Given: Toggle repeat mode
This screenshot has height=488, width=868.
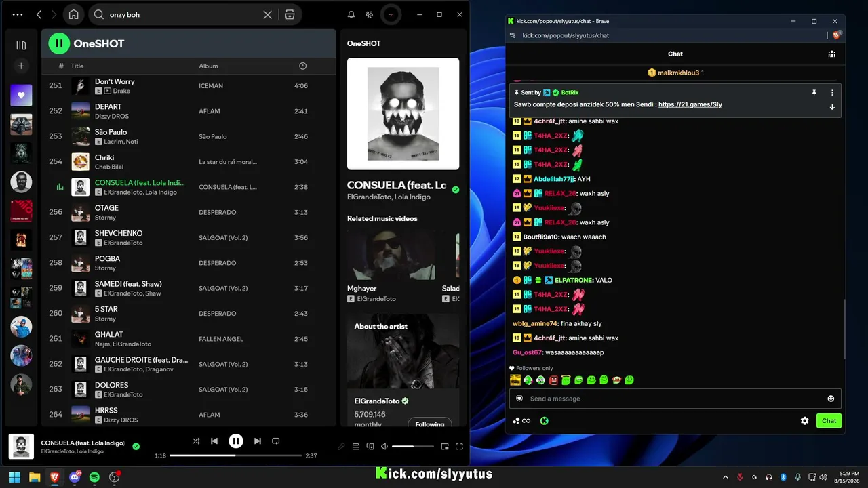Looking at the screenshot, I should tap(275, 441).
